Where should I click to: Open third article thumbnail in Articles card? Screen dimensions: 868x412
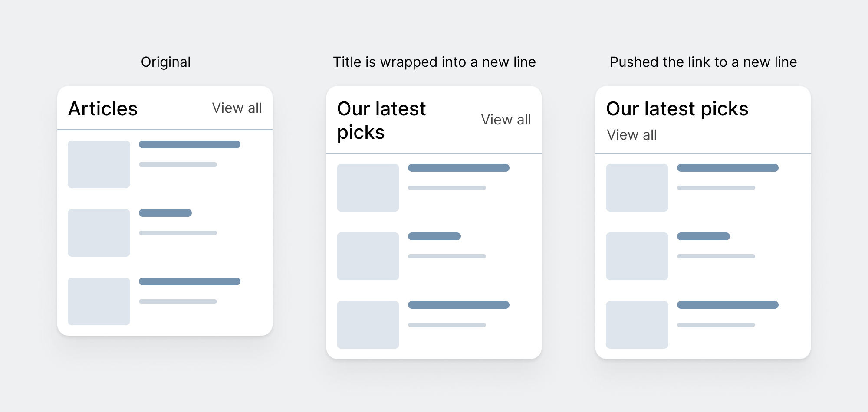(99, 301)
